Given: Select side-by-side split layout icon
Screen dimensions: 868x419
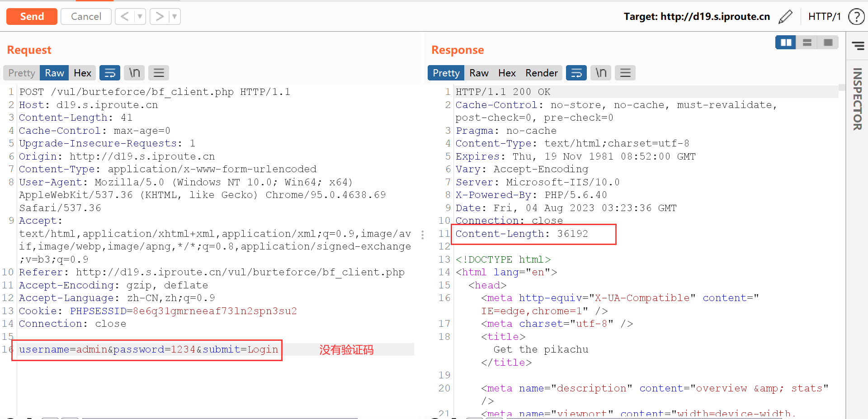Looking at the screenshot, I should click(786, 42).
